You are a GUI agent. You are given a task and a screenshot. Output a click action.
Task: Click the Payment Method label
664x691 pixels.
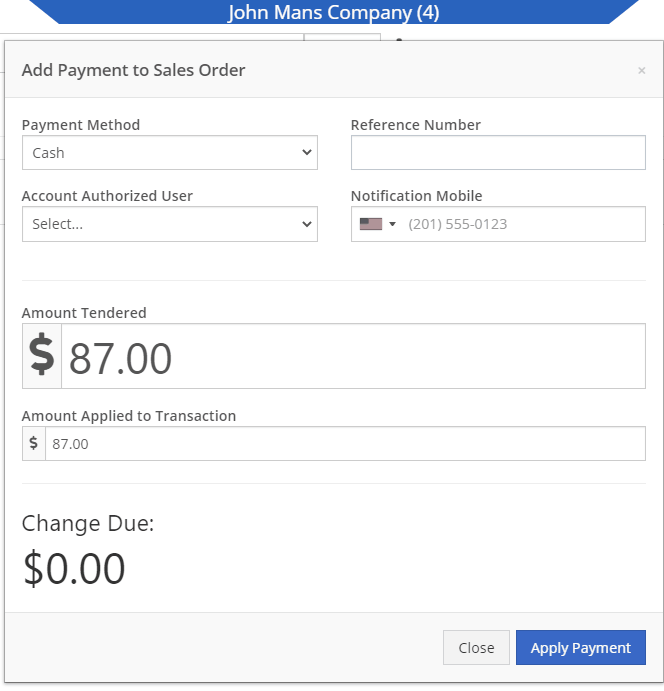tap(81, 125)
